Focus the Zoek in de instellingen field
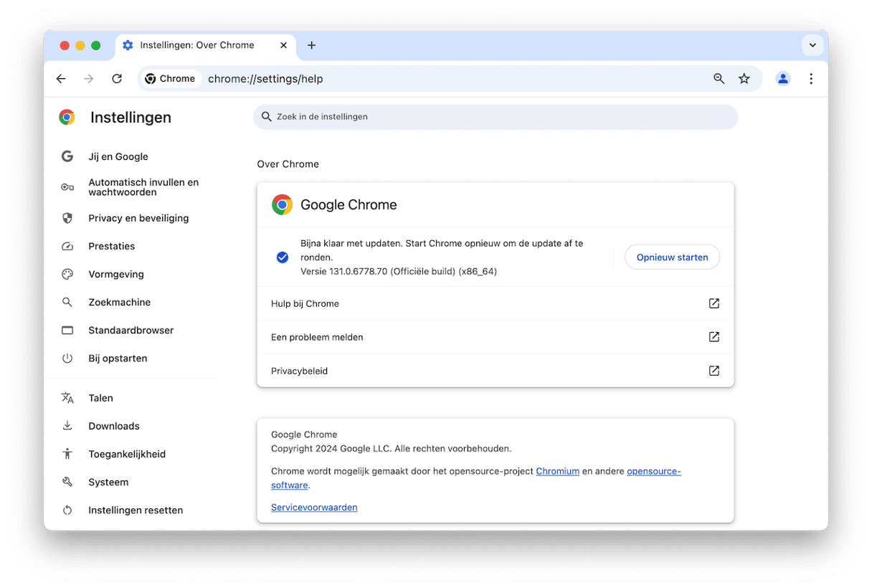The height and width of the screenshot is (588, 872). (496, 117)
